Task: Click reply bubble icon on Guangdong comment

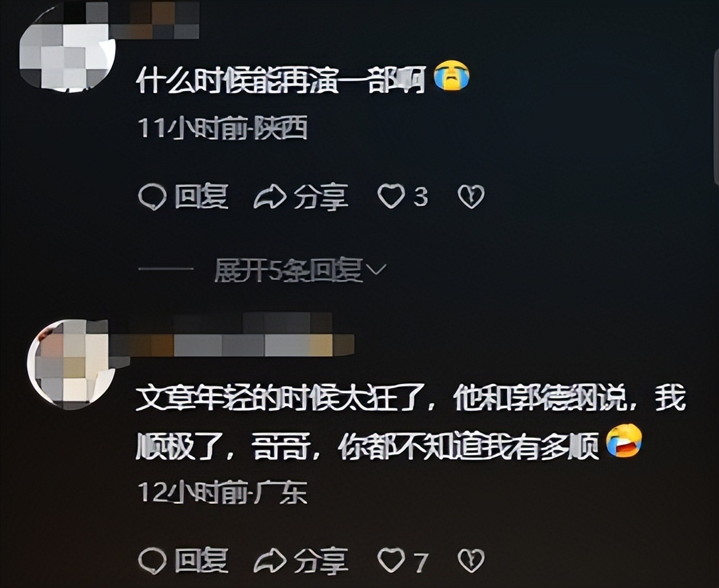Action: 152,560
